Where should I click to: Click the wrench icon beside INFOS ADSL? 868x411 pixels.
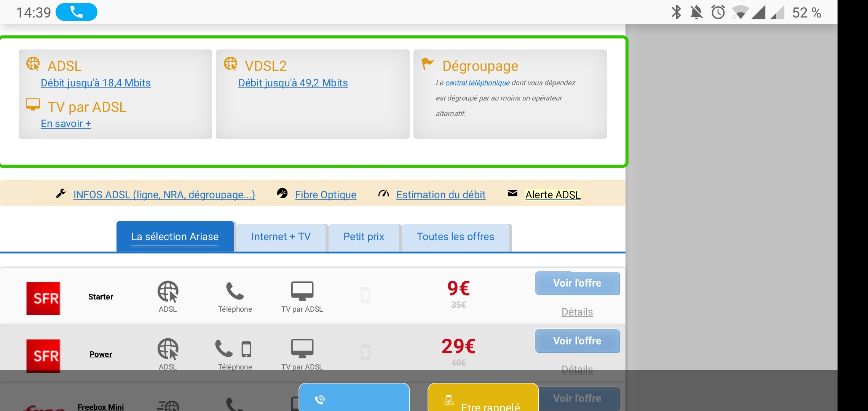point(61,194)
